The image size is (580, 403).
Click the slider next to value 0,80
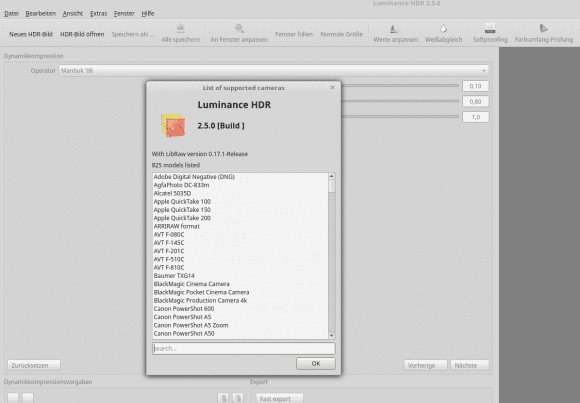pos(400,101)
